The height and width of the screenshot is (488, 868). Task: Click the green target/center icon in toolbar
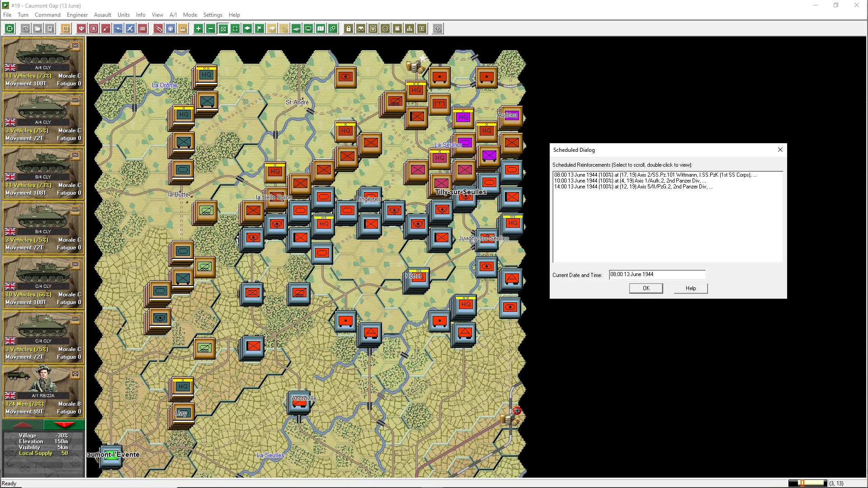(x=9, y=28)
